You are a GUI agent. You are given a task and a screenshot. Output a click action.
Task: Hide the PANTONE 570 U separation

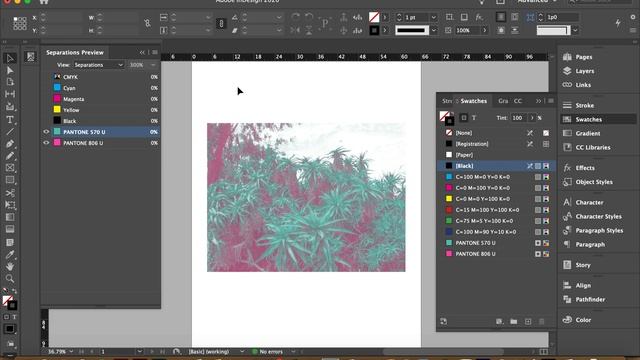[x=46, y=132]
